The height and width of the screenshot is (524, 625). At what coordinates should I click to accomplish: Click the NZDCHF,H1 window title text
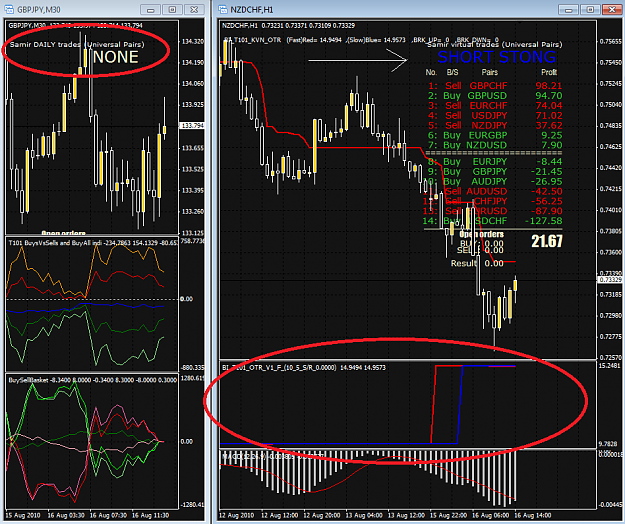[x=252, y=10]
